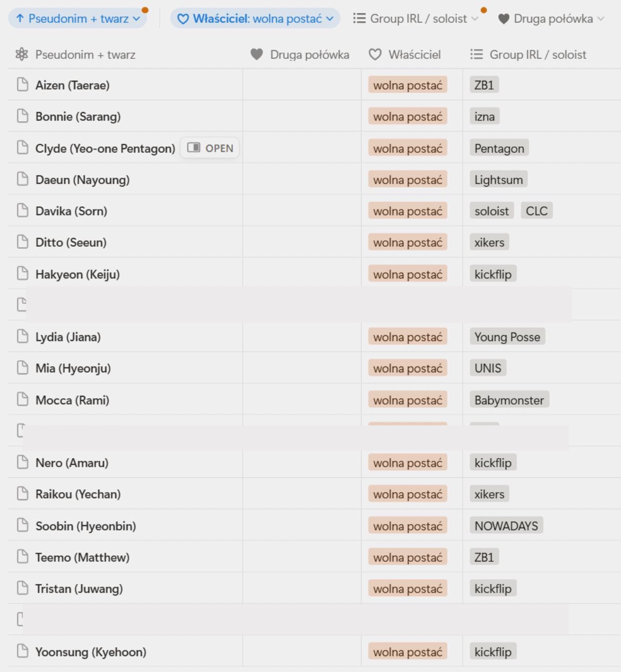621x672 pixels.
Task: Open the Bonnie (Sarang) page title
Action: pyautogui.click(x=78, y=116)
